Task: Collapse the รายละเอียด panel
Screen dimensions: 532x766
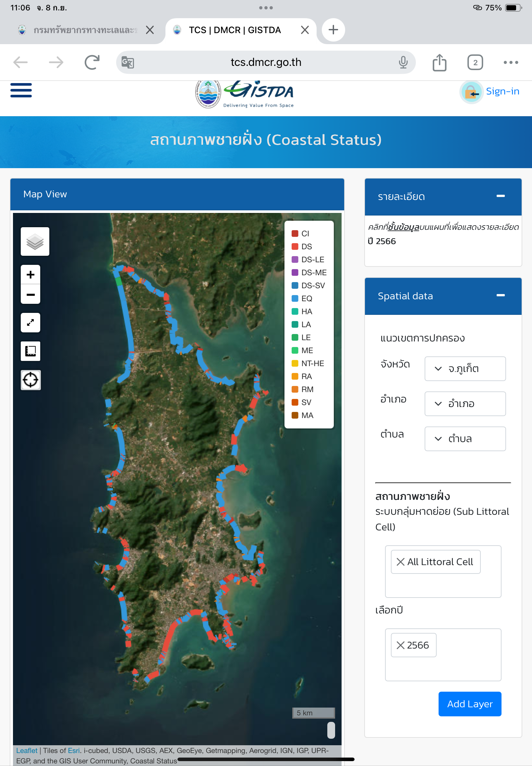Action: [500, 196]
